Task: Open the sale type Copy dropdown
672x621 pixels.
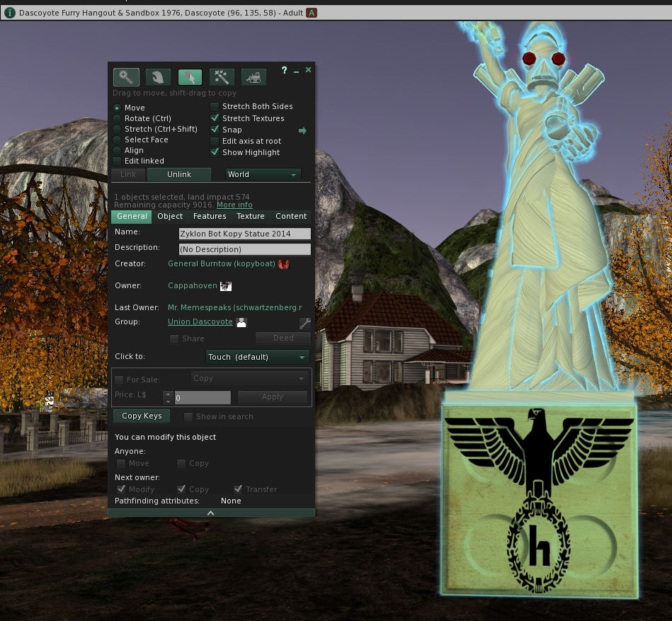Action: tap(249, 378)
